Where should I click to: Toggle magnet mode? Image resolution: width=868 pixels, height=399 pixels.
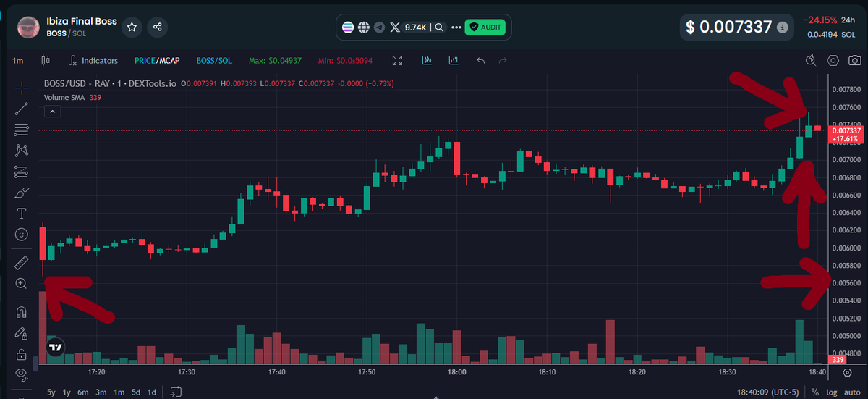[x=21, y=312]
